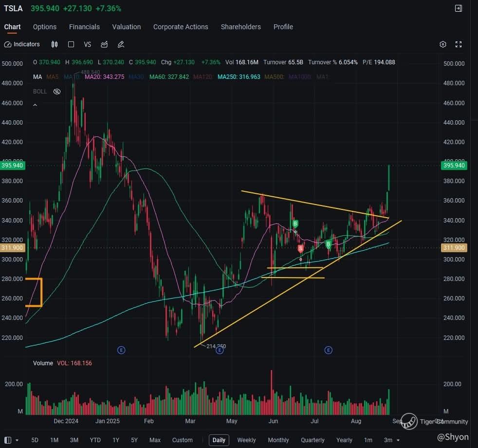The height and width of the screenshot is (448, 478).
Task: Click the BOLL indicator label
Action: 40,92
